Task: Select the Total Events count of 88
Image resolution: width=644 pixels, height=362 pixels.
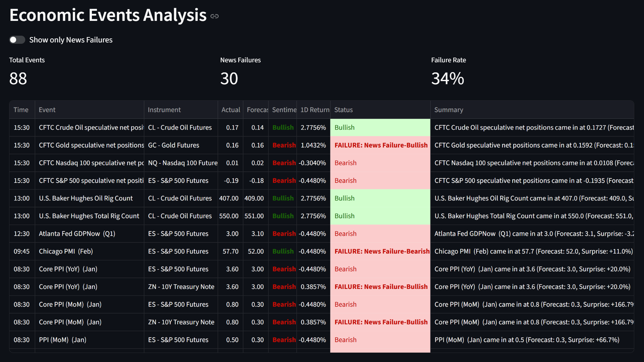Action: 18,79
